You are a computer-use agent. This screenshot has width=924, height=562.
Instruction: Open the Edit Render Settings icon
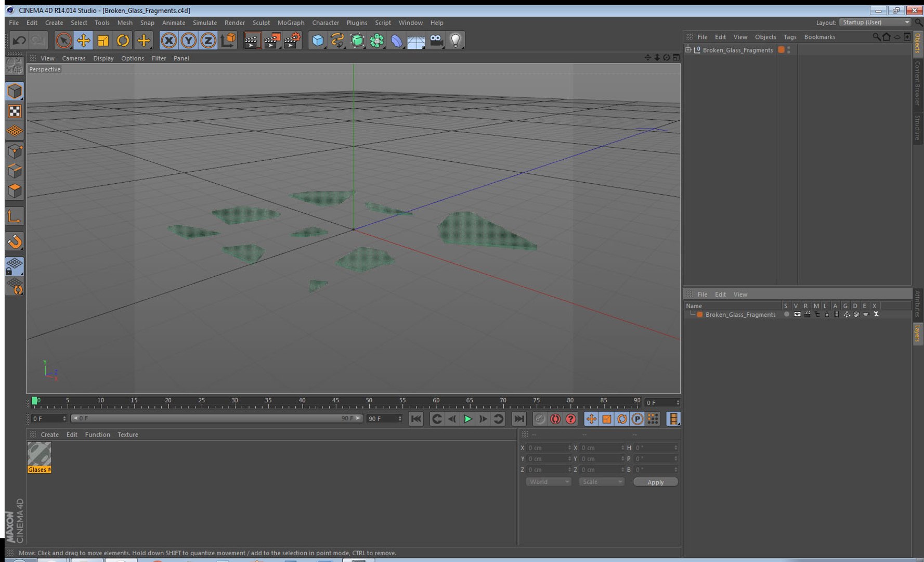(292, 40)
